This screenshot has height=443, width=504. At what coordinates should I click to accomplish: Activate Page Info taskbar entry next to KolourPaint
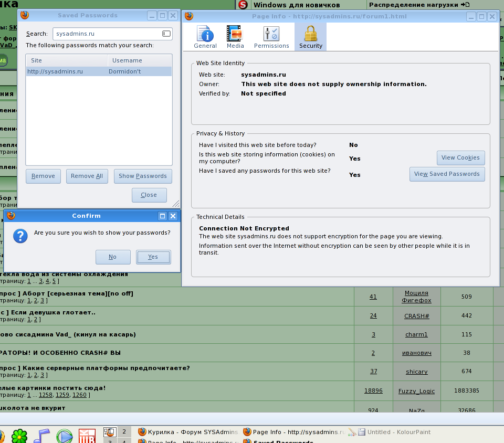coord(295,432)
